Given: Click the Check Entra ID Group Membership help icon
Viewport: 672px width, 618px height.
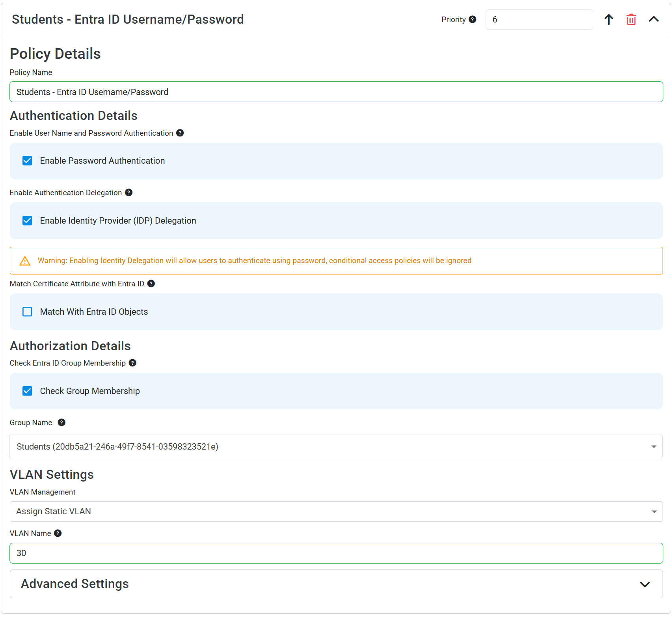Looking at the screenshot, I should [132, 363].
